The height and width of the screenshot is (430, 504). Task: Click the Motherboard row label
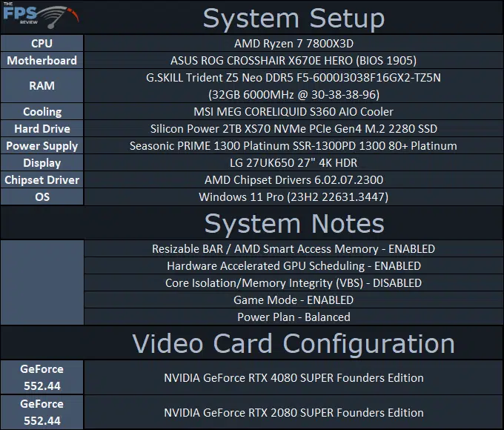click(42, 61)
